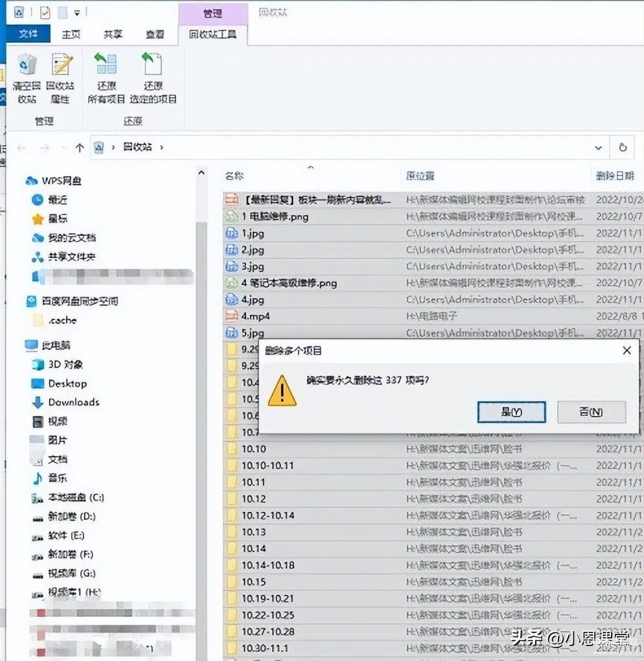Open the quick access toolbar customize dropdown
This screenshot has height=661, width=644.
tap(77, 13)
